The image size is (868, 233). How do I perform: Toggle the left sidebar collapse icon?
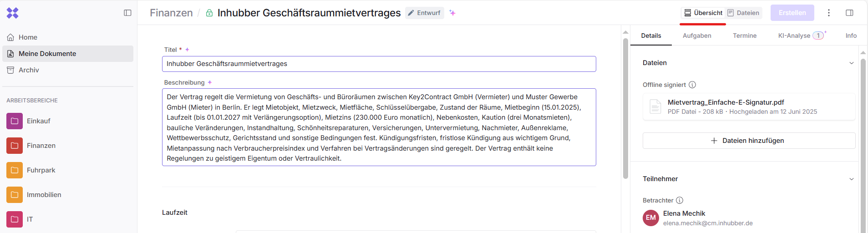click(x=127, y=13)
